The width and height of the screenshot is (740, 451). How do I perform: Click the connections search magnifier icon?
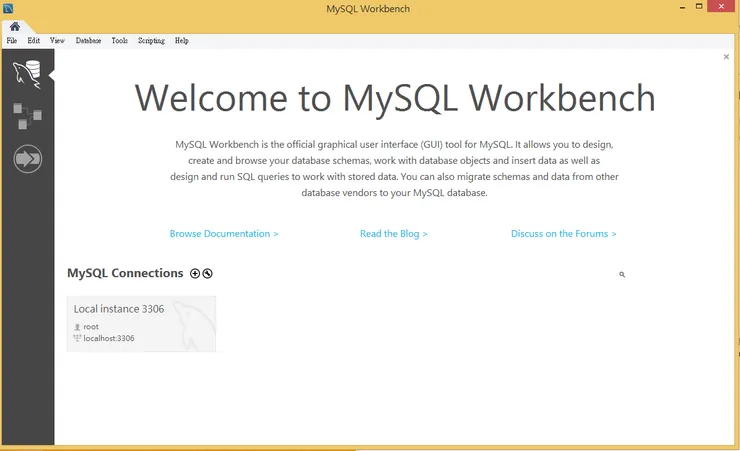622,274
